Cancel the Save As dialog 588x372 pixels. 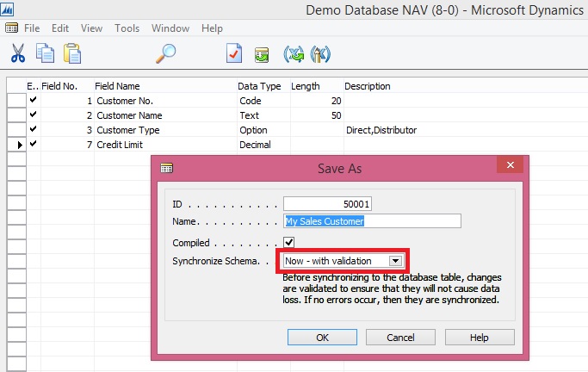(400, 338)
